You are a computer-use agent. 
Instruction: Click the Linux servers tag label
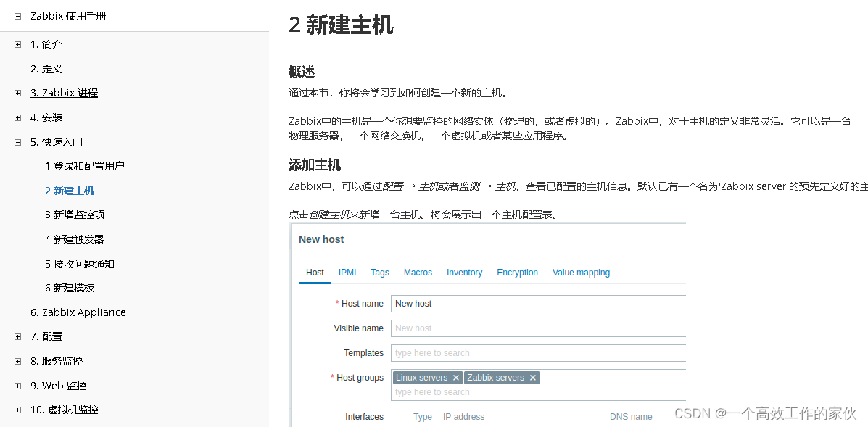(x=422, y=378)
